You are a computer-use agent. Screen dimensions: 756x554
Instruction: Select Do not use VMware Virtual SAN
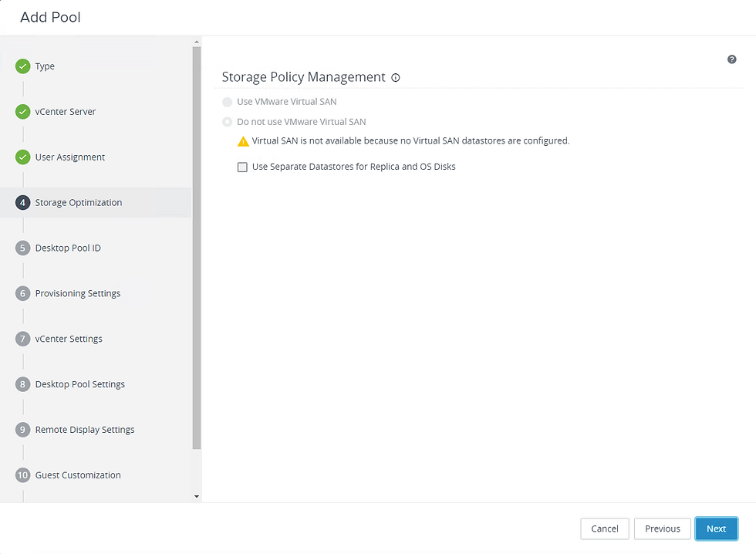pos(227,122)
